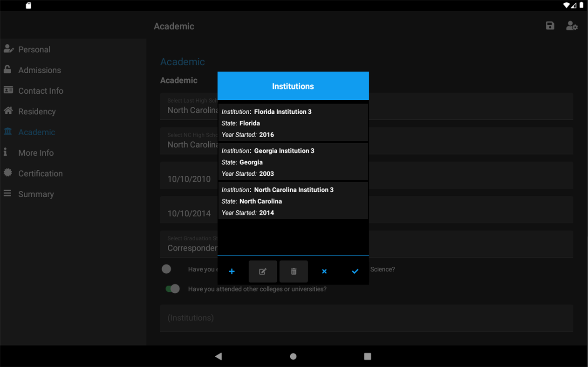Edit the selected institution pencil icon
Screen dimensions: 588x367
tap(263, 271)
